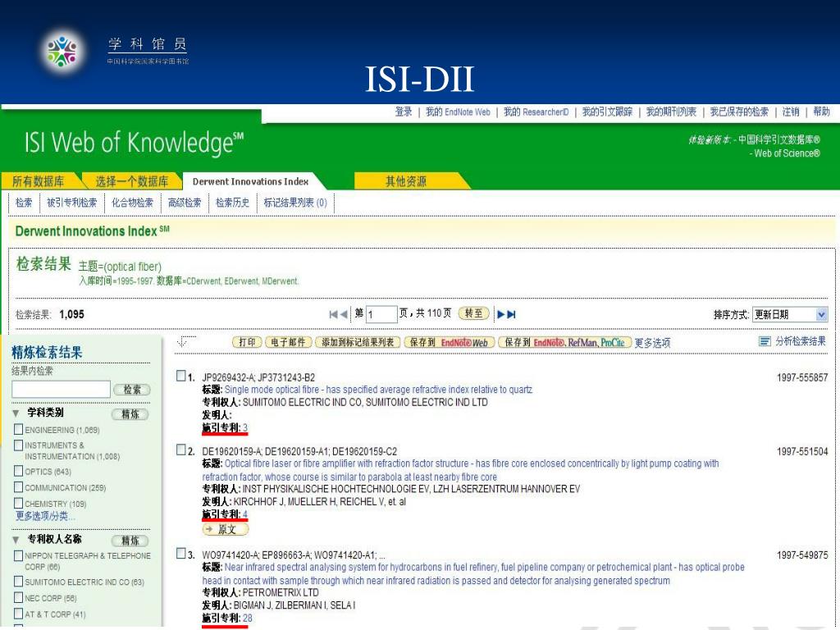Check NEC CORP (56) assignee
Viewport: 840px width, 630px height.
click(18, 597)
